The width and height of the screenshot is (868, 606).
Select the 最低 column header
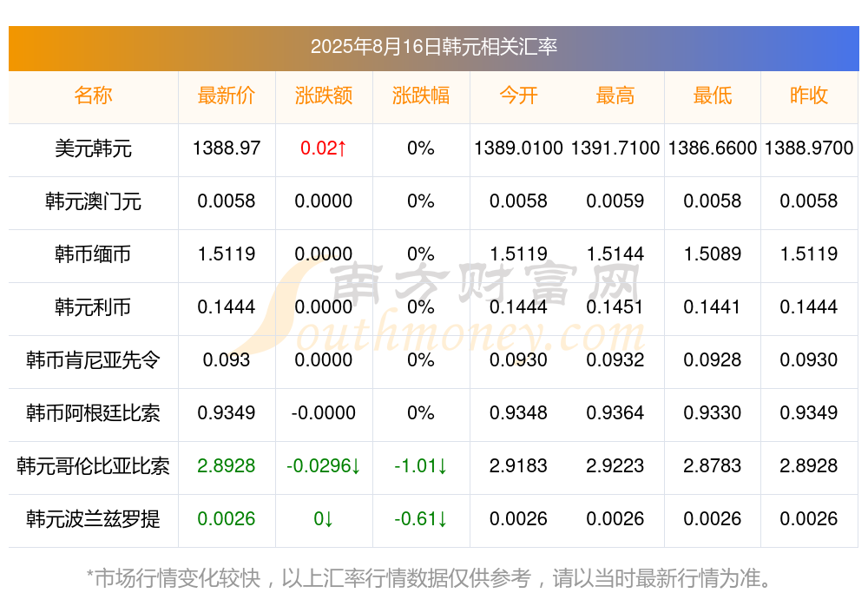pyautogui.click(x=713, y=96)
